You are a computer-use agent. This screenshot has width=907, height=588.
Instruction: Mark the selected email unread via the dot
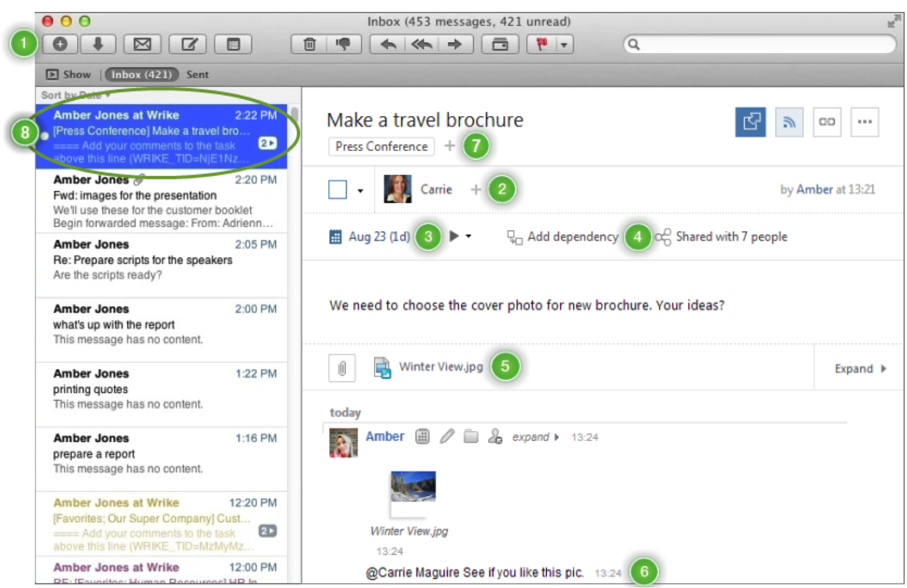point(44,137)
